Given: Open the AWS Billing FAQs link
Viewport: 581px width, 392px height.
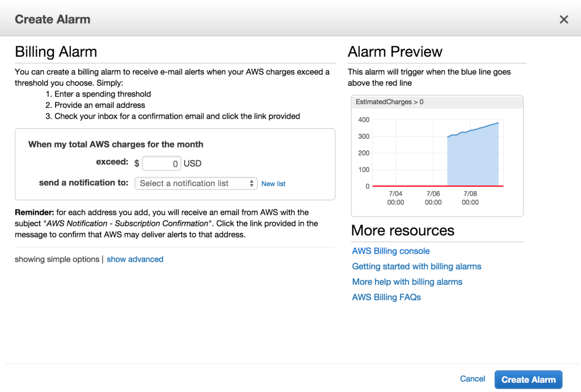Looking at the screenshot, I should (386, 297).
